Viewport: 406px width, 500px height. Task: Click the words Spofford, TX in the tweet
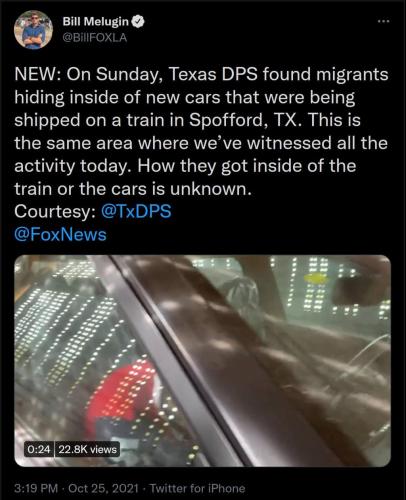[x=243, y=120]
